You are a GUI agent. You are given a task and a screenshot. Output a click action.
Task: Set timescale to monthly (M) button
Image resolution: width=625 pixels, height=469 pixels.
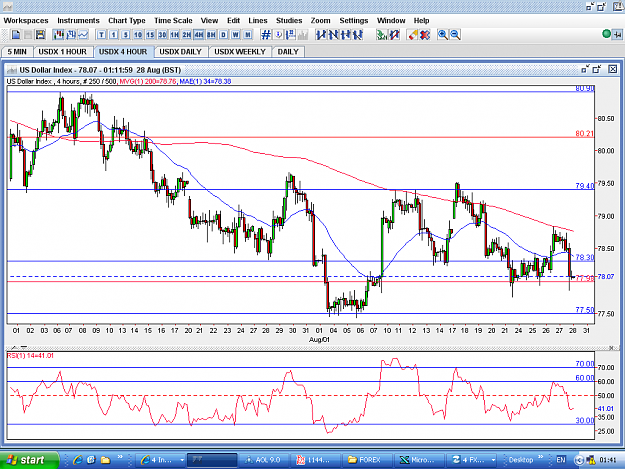pos(248,35)
